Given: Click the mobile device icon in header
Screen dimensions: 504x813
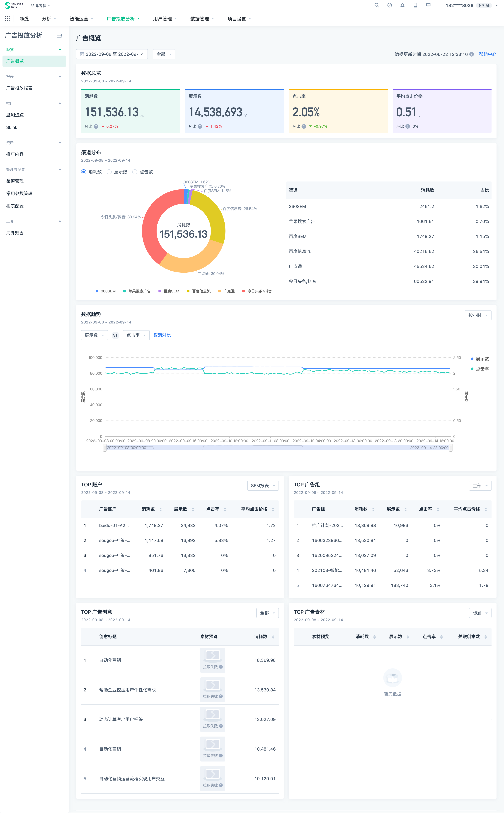Looking at the screenshot, I should (x=415, y=5).
